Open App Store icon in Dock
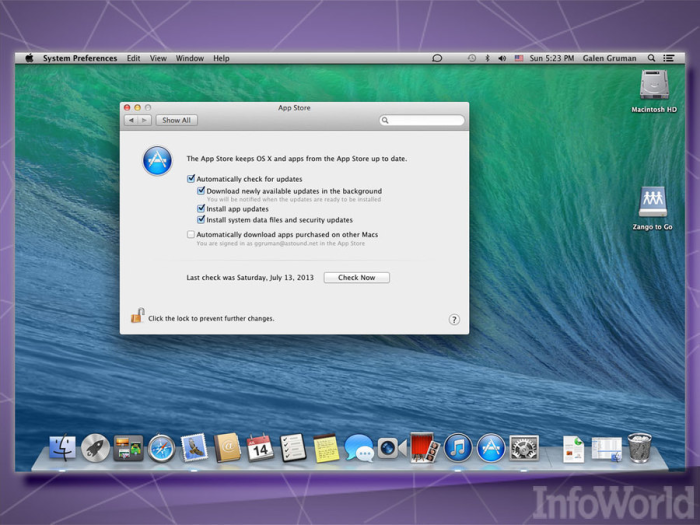Image resolution: width=700 pixels, height=525 pixels. click(x=491, y=448)
